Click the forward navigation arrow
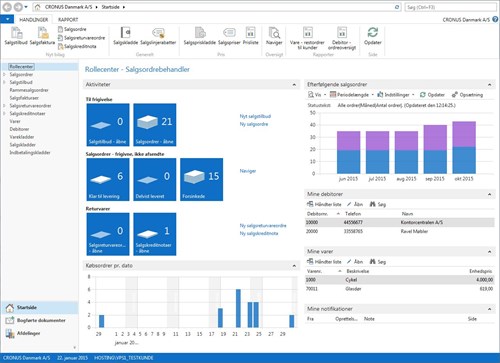 coord(18,7)
